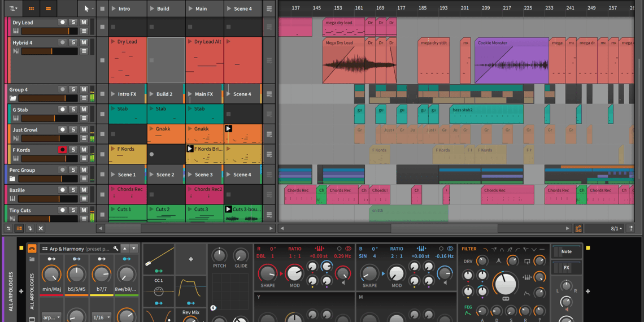Open the arp mode dropdown
The width and height of the screenshot is (644, 322).
tap(51, 317)
